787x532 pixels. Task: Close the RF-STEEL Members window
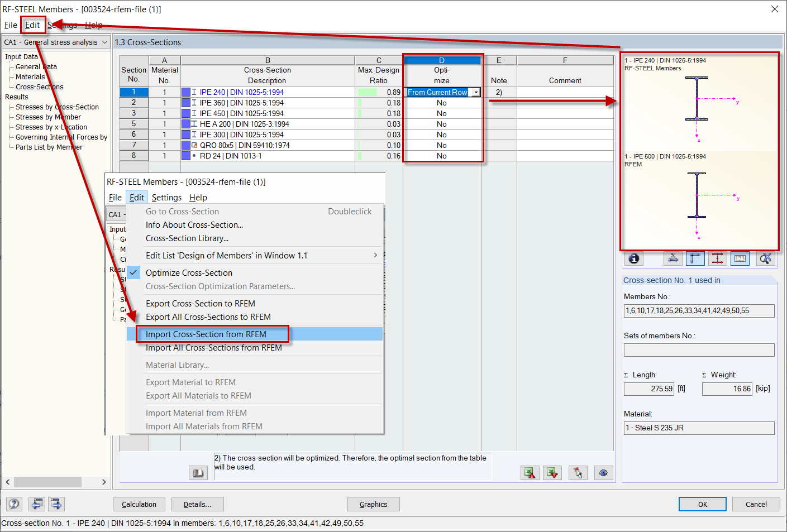click(x=775, y=9)
